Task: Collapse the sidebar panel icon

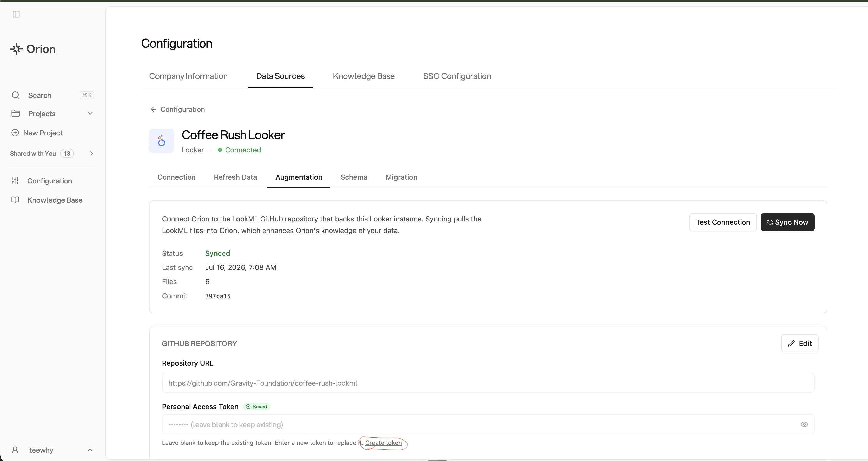Action: click(16, 14)
